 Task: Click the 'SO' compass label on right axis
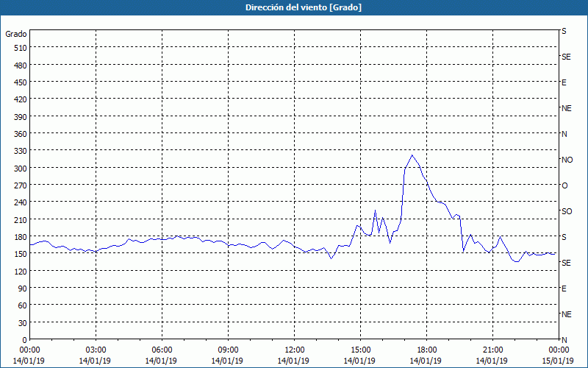(x=567, y=211)
